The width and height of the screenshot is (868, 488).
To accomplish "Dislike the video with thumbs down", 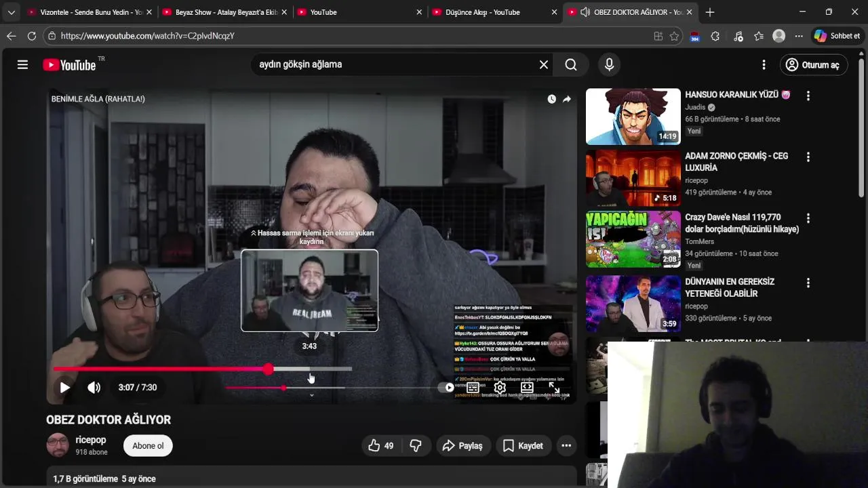I will tap(416, 445).
